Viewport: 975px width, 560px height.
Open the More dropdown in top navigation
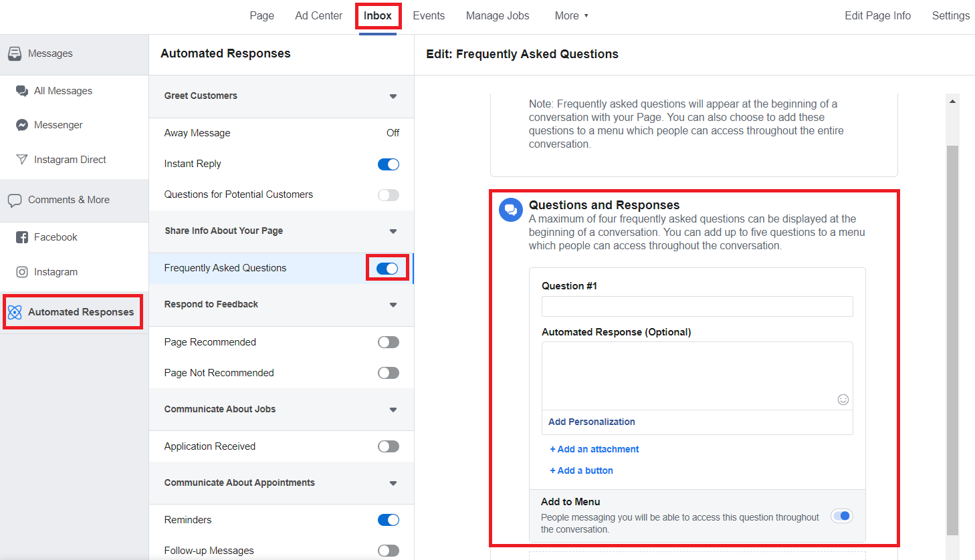pyautogui.click(x=572, y=15)
